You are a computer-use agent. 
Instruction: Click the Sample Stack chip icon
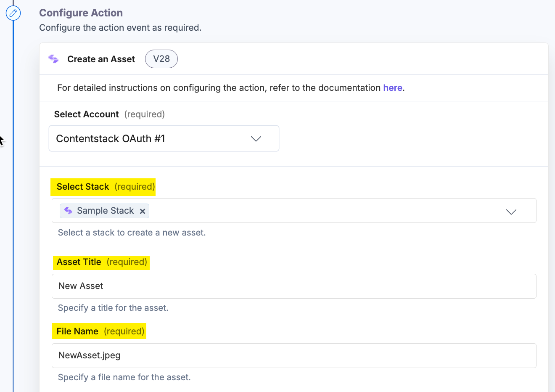click(68, 211)
